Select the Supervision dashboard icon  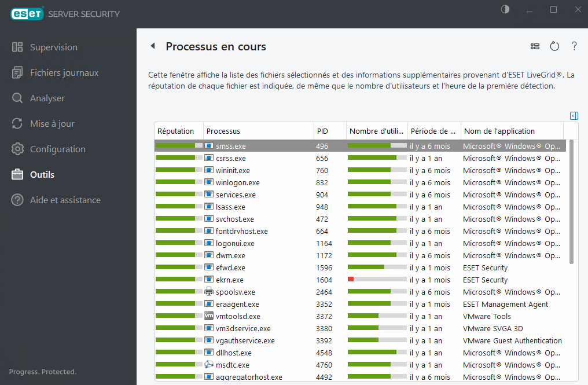(x=17, y=47)
